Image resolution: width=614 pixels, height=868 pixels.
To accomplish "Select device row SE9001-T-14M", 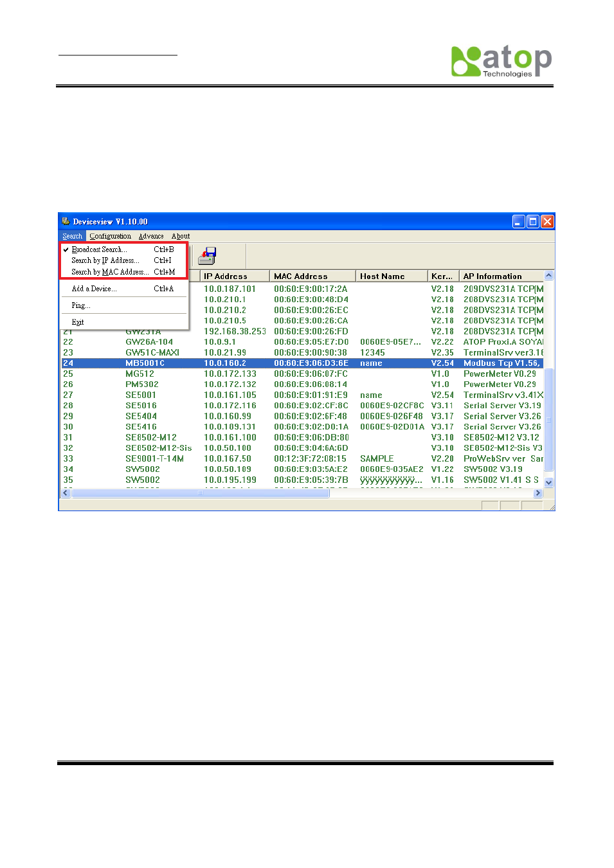I will coord(302,458).
